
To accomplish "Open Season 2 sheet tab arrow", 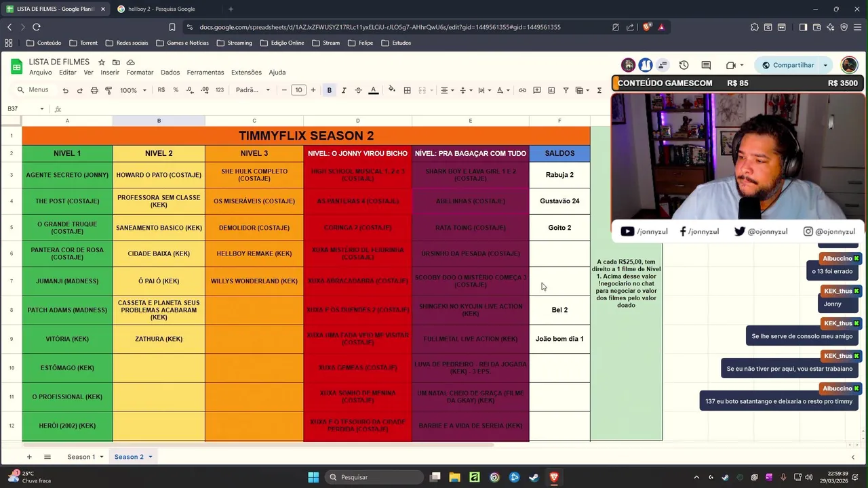I will (150, 457).
